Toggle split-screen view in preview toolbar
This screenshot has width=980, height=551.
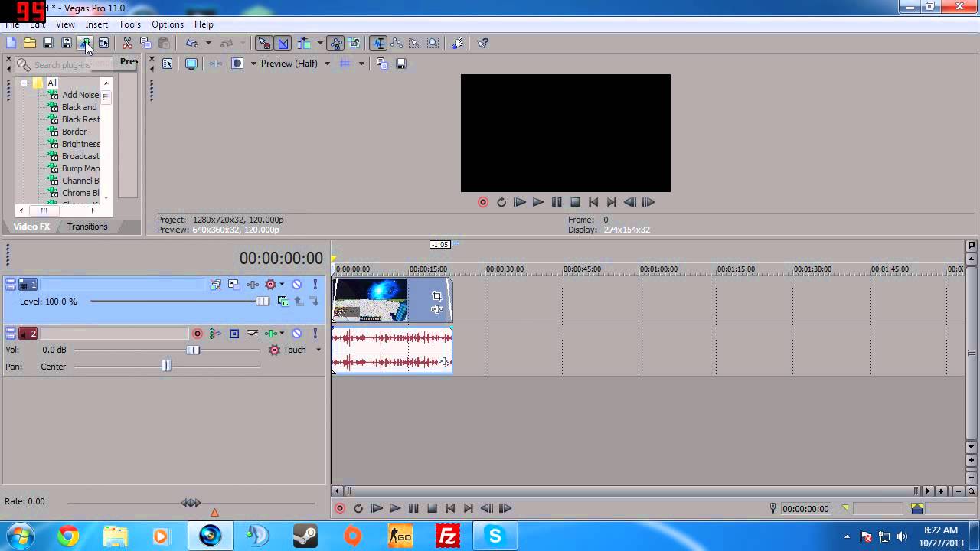[237, 64]
